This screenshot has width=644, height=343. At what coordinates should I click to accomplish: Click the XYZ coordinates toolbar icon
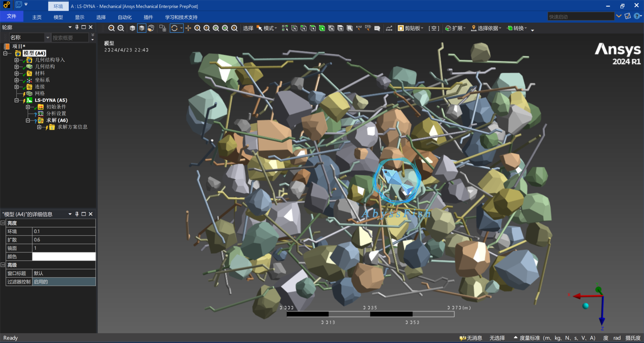359,28
